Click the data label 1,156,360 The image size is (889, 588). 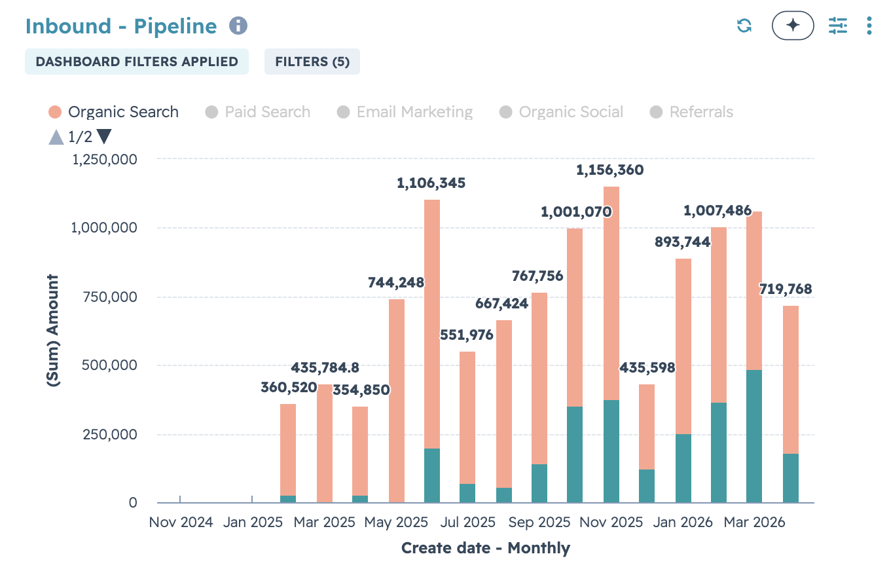pos(610,170)
